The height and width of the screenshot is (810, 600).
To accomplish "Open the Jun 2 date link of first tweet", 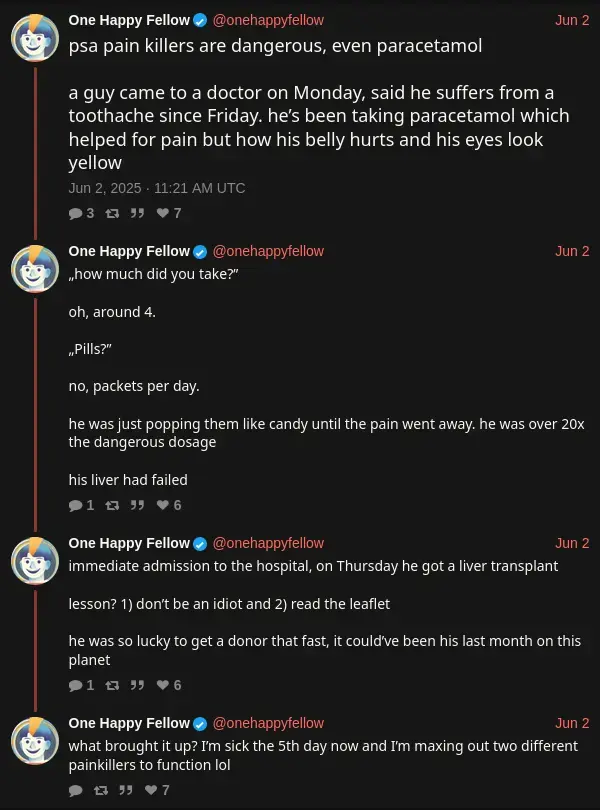I will (572, 20).
